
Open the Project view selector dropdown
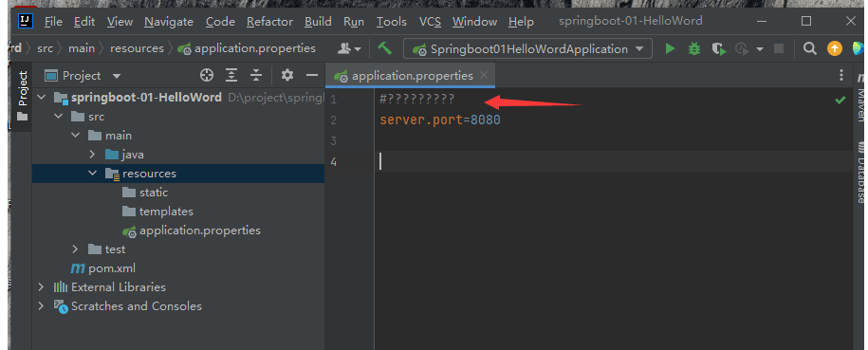[83, 75]
